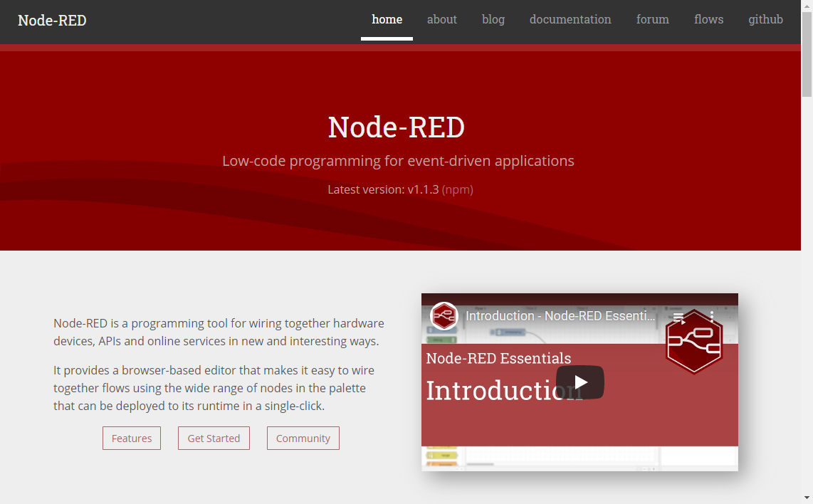Image resolution: width=813 pixels, height=504 pixels.
Task: Click the 'Latest version: v1.1.3' text
Action: pyautogui.click(x=383, y=190)
